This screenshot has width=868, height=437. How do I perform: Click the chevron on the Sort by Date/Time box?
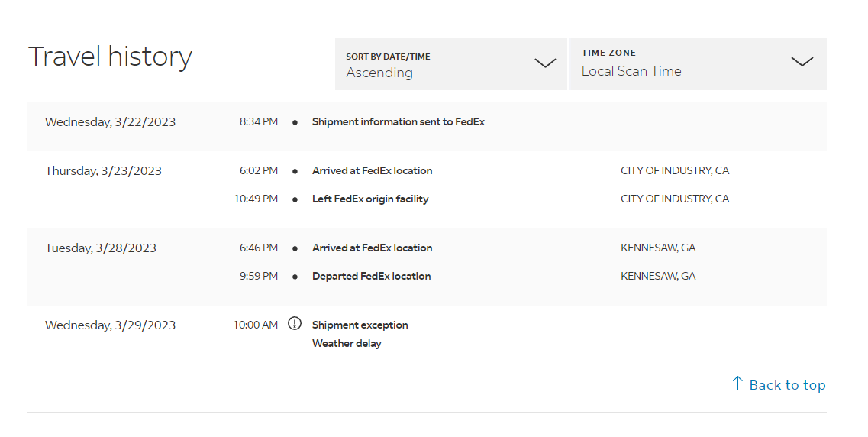pos(545,63)
